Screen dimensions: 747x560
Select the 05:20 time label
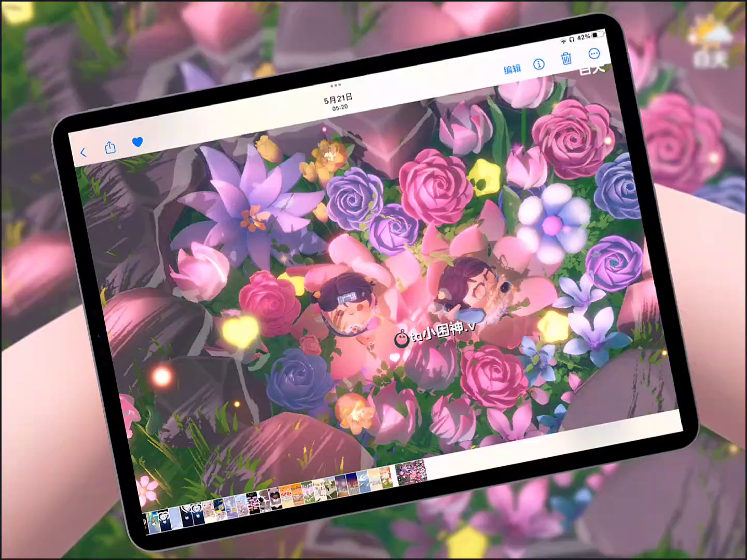340,108
